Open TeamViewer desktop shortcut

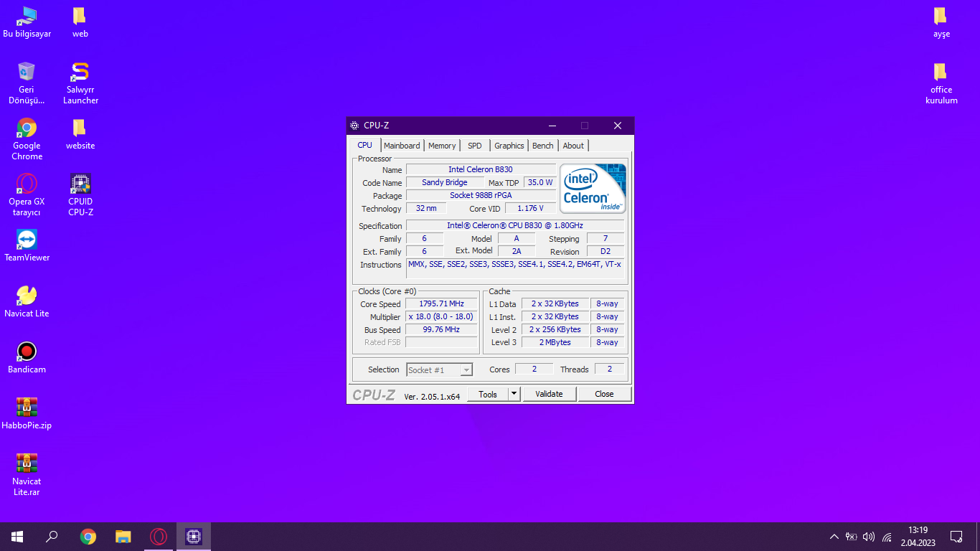point(27,246)
